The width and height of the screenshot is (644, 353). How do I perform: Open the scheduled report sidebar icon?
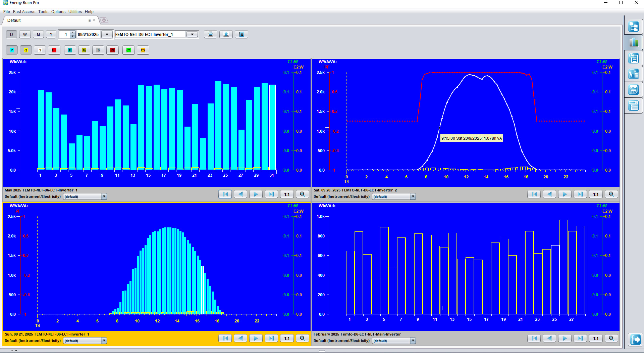tap(633, 58)
